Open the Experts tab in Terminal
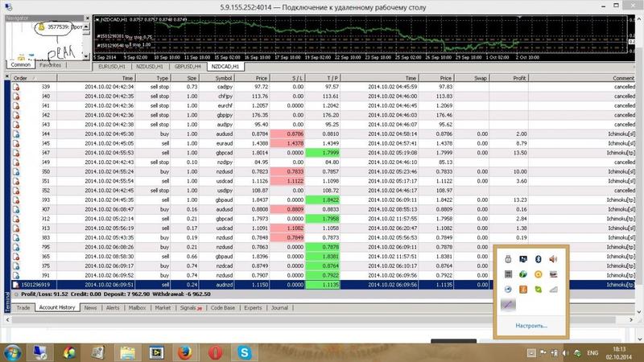The width and height of the screenshot is (644, 362). (x=252, y=307)
